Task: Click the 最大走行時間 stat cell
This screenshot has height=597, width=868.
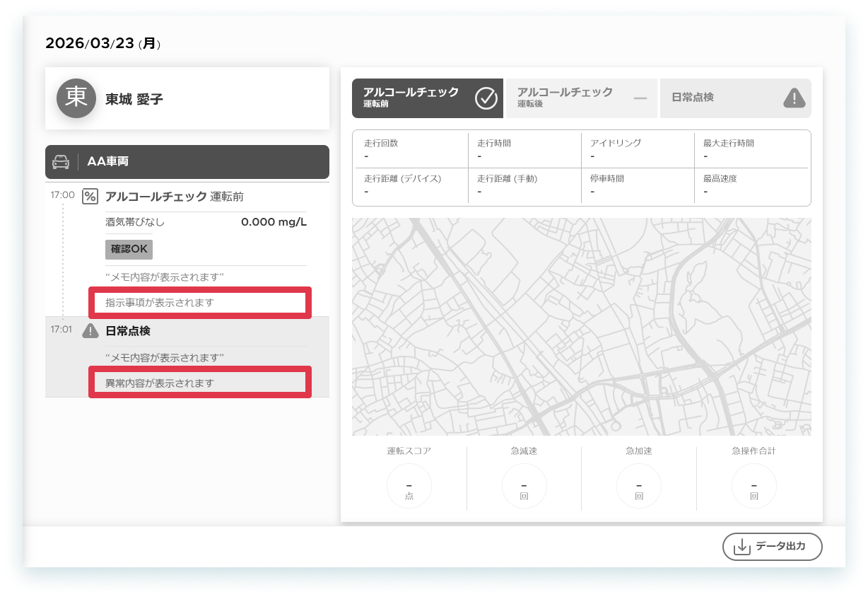Action: [x=752, y=149]
